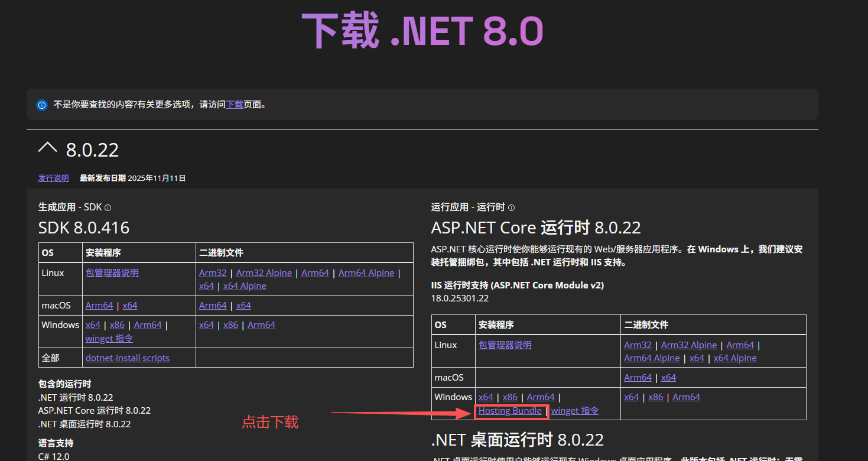Open ASP.NET Core Linux 包管理器说明 link
This screenshot has height=461, width=868.
(505, 345)
